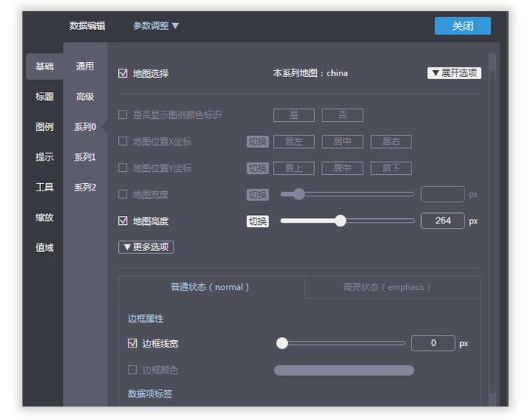Open the 通用 sub-tab
Image resolution: width=531 pixels, height=420 pixels.
tap(85, 67)
